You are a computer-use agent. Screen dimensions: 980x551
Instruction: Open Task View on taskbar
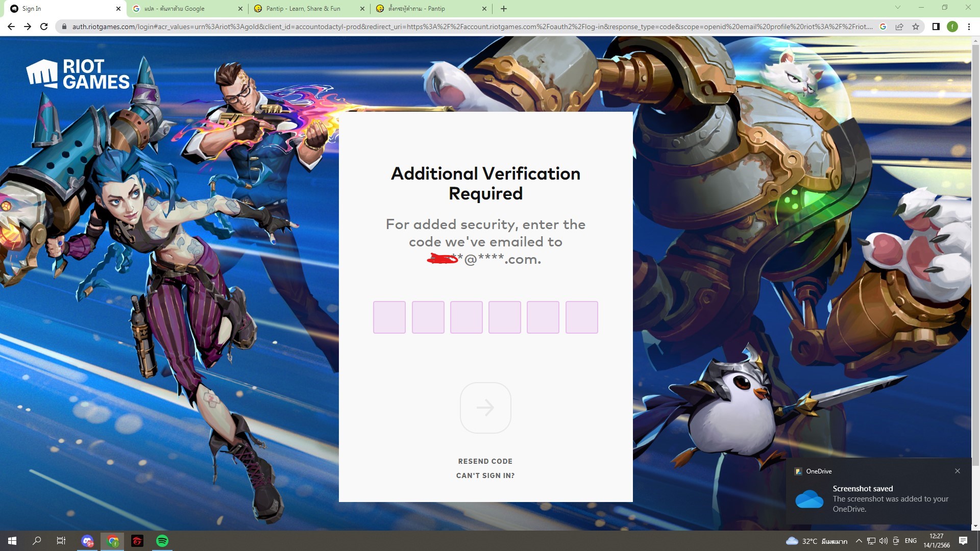pos(61,541)
